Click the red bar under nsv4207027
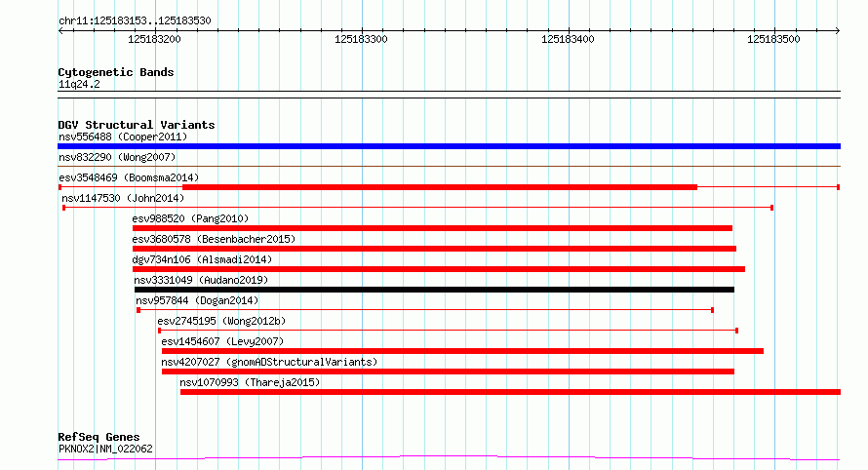 point(448,372)
